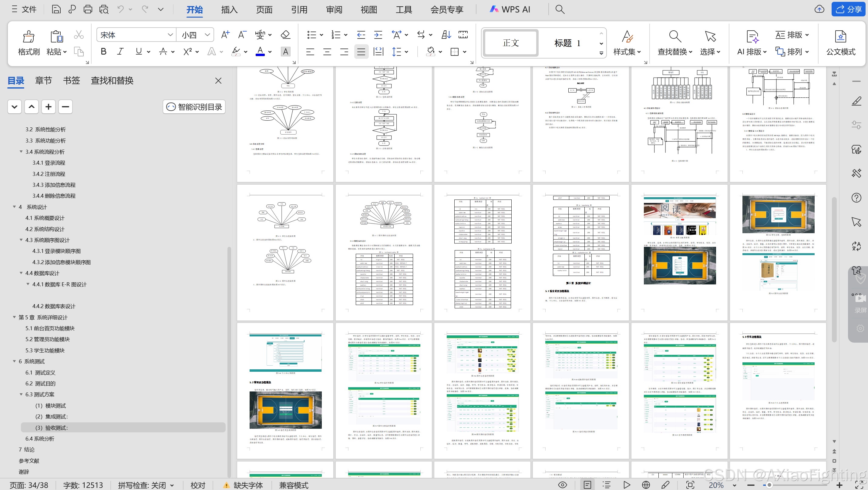Toggle underline formatting
Image resolution: width=868 pixels, height=490 pixels.
[x=139, y=52]
